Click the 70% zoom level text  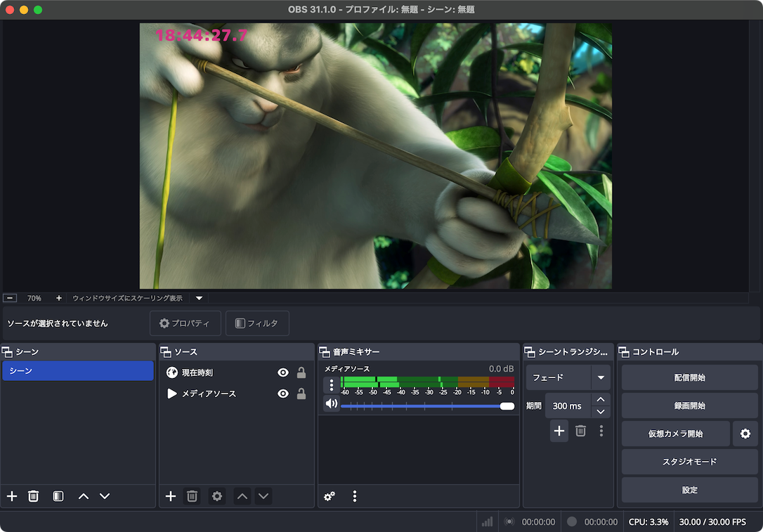[x=34, y=298]
